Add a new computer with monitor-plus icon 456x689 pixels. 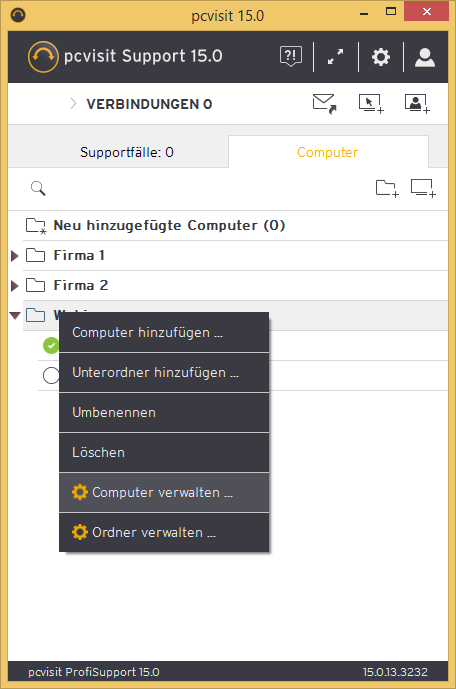[423, 188]
